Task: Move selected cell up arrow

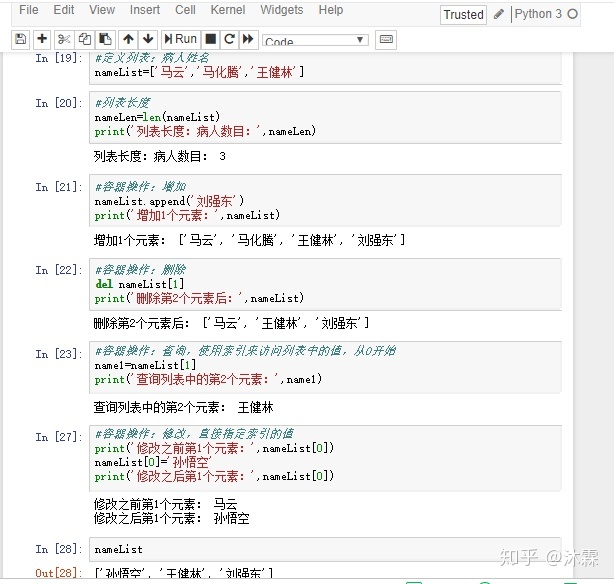Action: point(128,39)
